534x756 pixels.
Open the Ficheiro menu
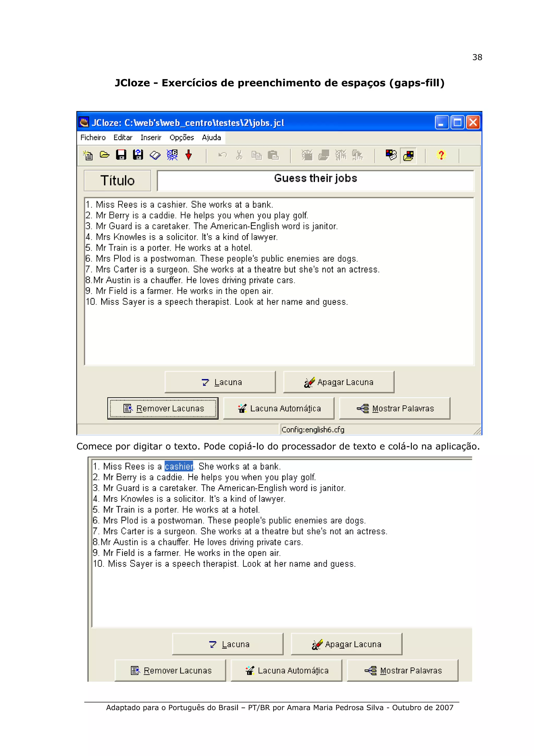point(93,138)
